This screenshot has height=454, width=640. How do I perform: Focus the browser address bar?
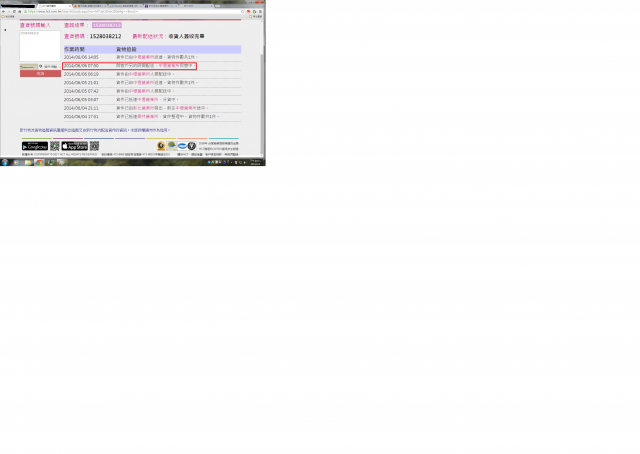(x=131, y=11)
